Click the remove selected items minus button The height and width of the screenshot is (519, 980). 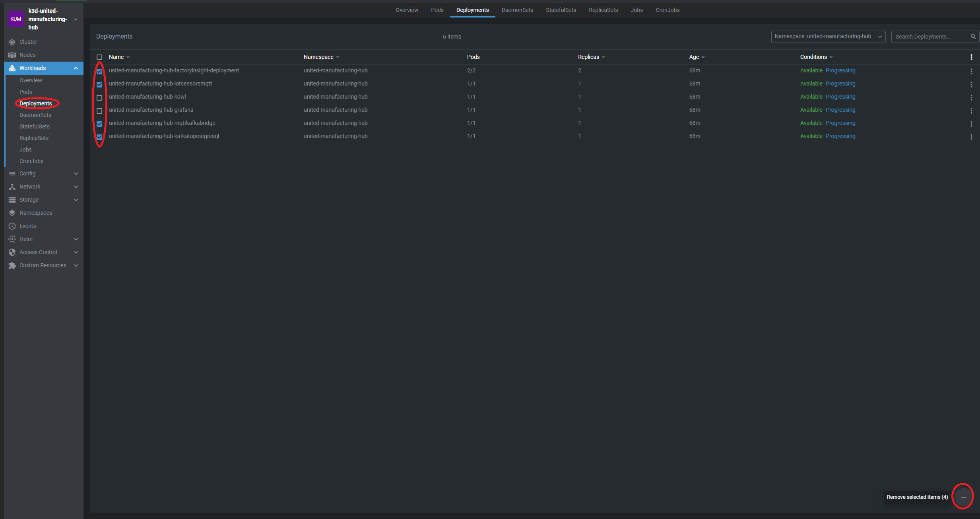pos(963,497)
